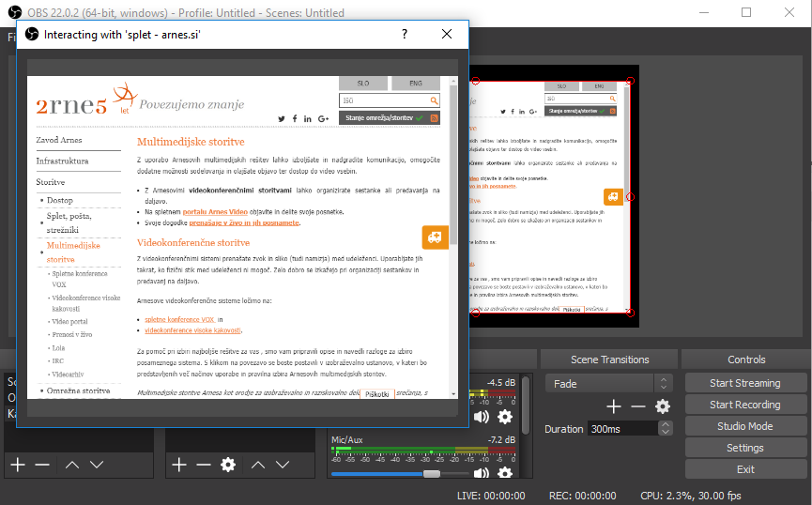812x505 pixels.
Task: Click the orange ambulance help icon in browser
Action: pos(435,237)
